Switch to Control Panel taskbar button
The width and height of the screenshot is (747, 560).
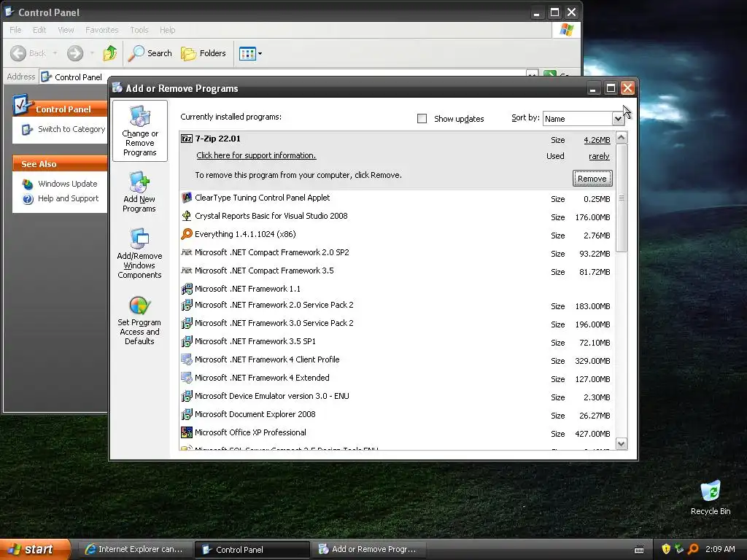252,549
